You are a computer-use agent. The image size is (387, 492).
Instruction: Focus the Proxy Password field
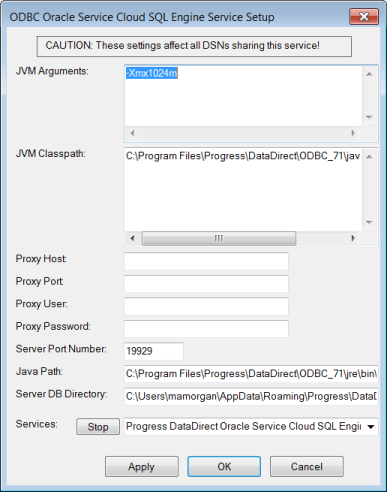pyautogui.click(x=206, y=329)
